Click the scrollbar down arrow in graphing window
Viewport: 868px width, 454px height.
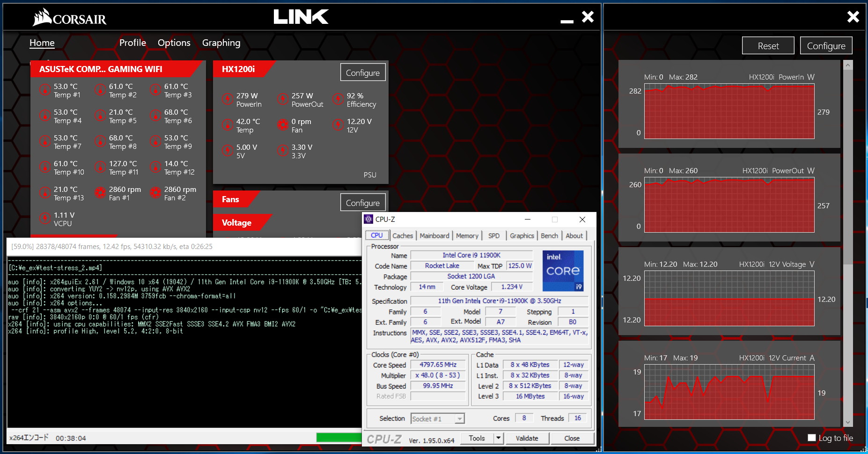848,422
